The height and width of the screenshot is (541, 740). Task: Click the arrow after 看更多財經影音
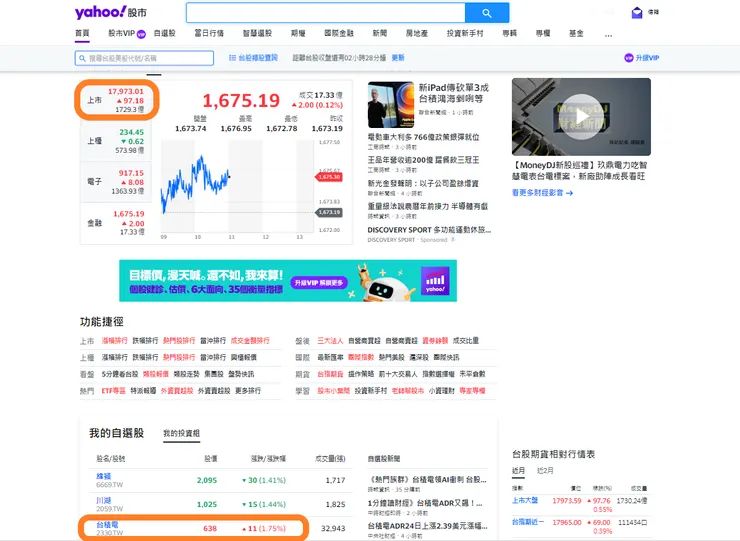click(x=569, y=193)
